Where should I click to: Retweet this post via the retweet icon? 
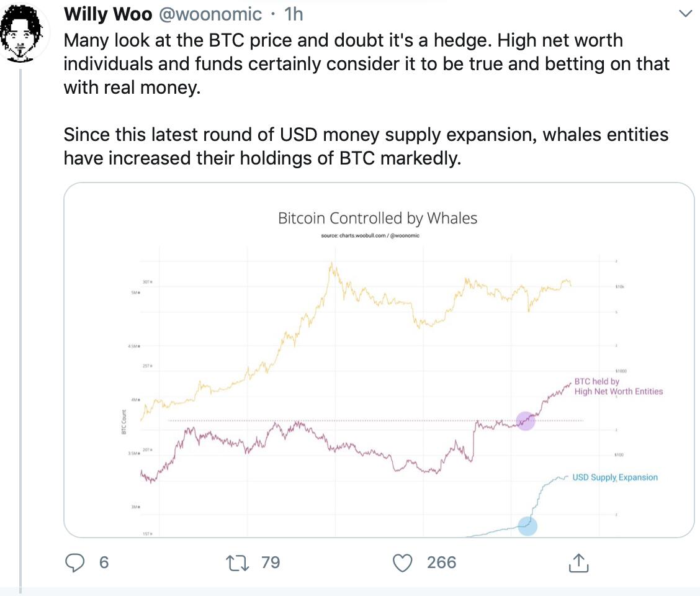pyautogui.click(x=235, y=562)
